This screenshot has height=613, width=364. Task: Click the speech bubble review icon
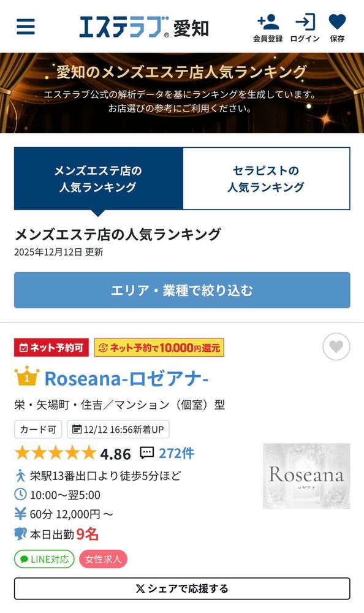[147, 453]
